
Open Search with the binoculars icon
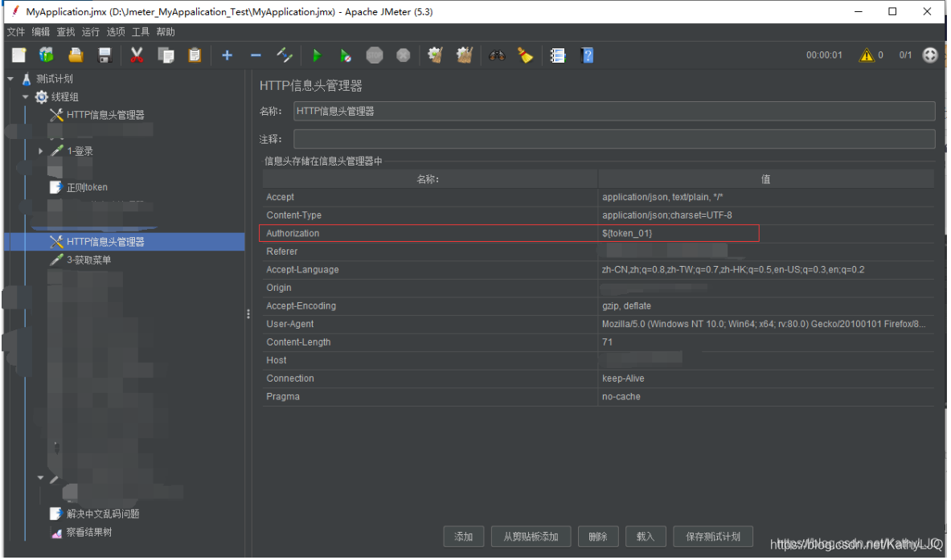[497, 55]
